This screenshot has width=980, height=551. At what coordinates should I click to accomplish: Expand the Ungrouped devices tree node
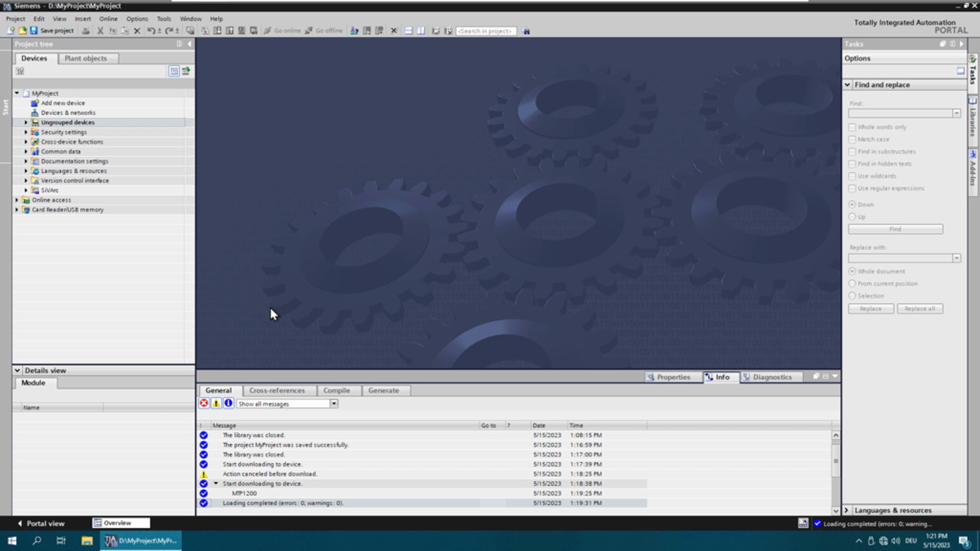pyautogui.click(x=26, y=122)
